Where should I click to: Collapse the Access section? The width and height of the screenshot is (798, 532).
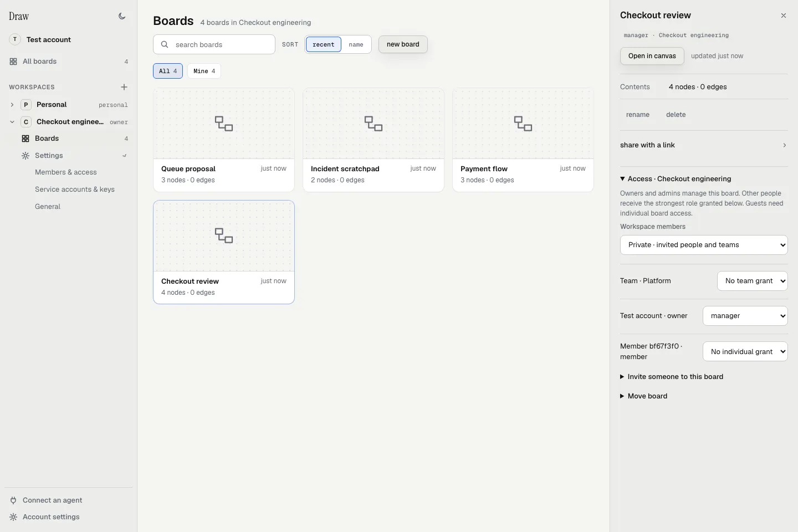pos(676,179)
